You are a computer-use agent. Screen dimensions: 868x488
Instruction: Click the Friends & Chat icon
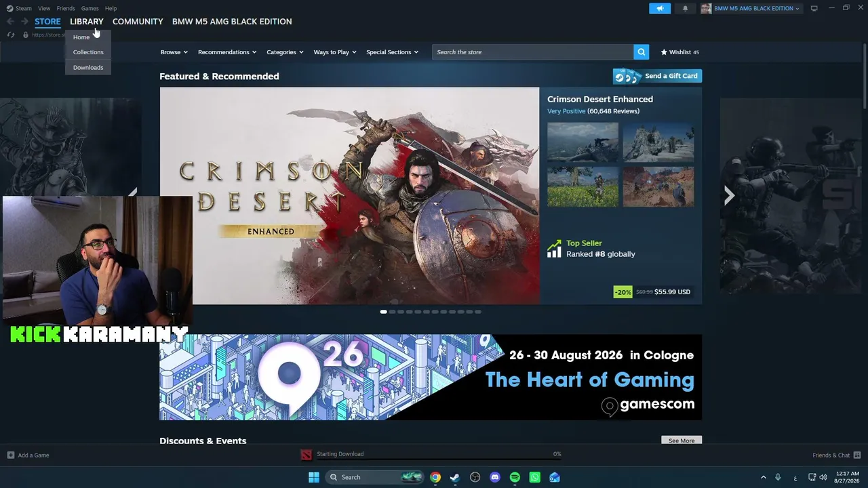857,455
